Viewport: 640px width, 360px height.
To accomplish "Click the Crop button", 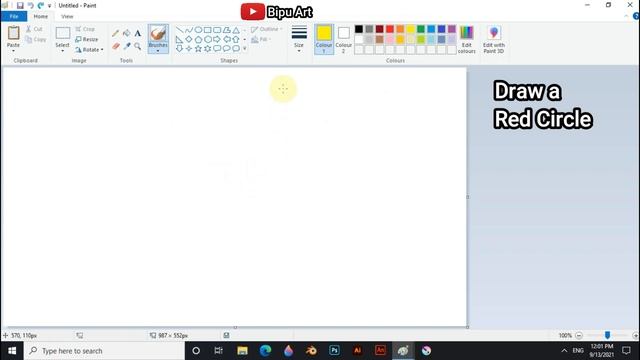I will [x=85, y=29].
